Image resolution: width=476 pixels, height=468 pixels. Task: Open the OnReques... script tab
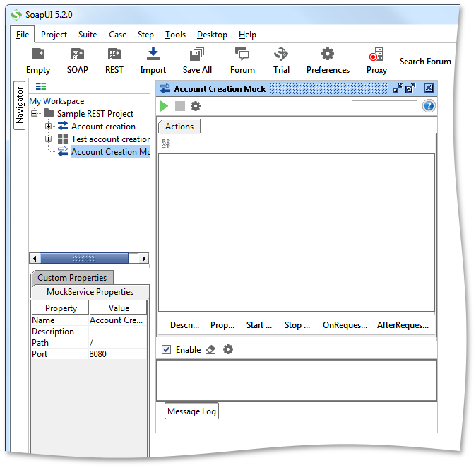point(345,325)
